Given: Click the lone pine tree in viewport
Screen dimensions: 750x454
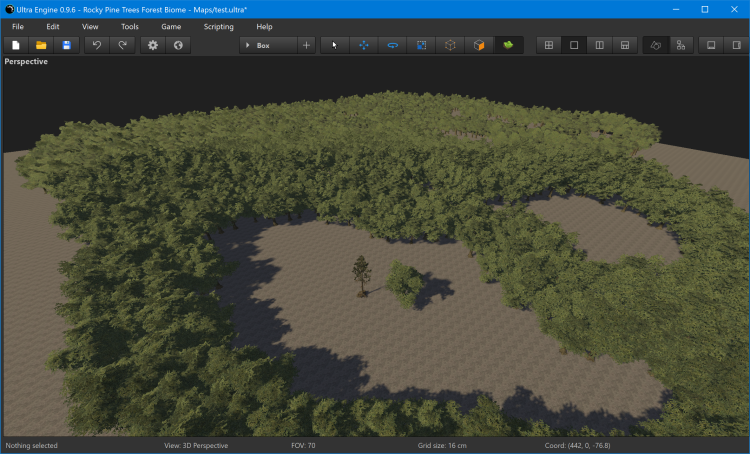Looking at the screenshot, I should click(359, 274).
